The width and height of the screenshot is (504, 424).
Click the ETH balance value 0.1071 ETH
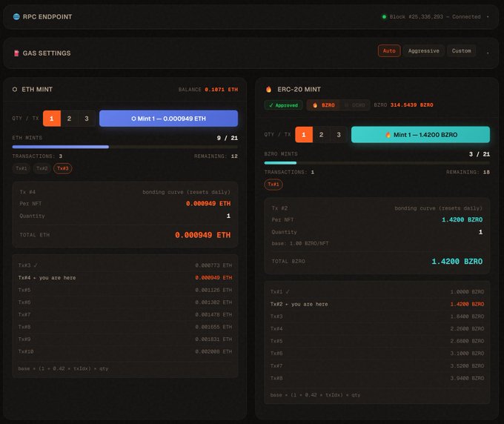pos(222,90)
